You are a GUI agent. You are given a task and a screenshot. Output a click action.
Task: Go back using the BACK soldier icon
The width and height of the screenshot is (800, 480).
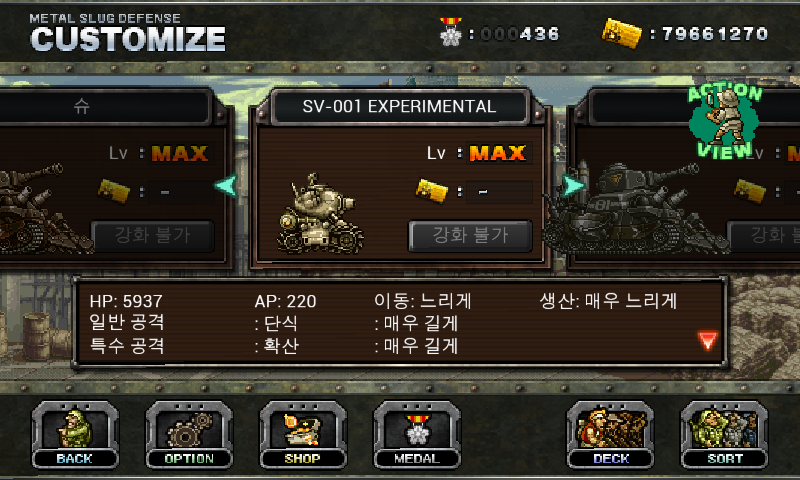[x=75, y=435]
